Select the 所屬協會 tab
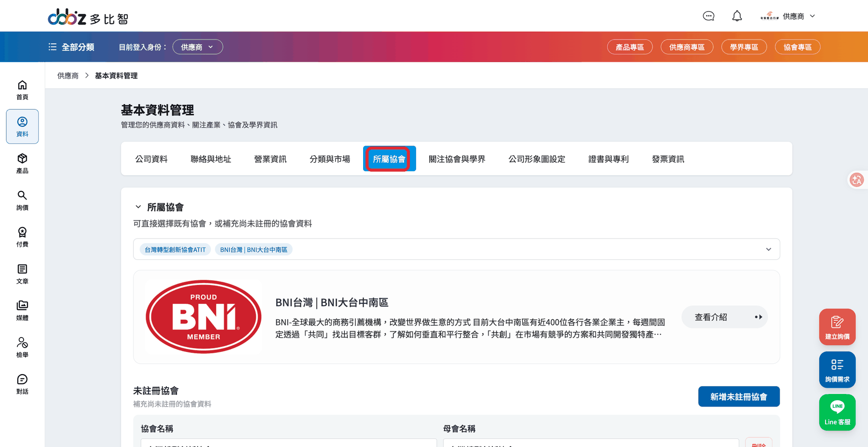The image size is (868, 447). pyautogui.click(x=389, y=159)
